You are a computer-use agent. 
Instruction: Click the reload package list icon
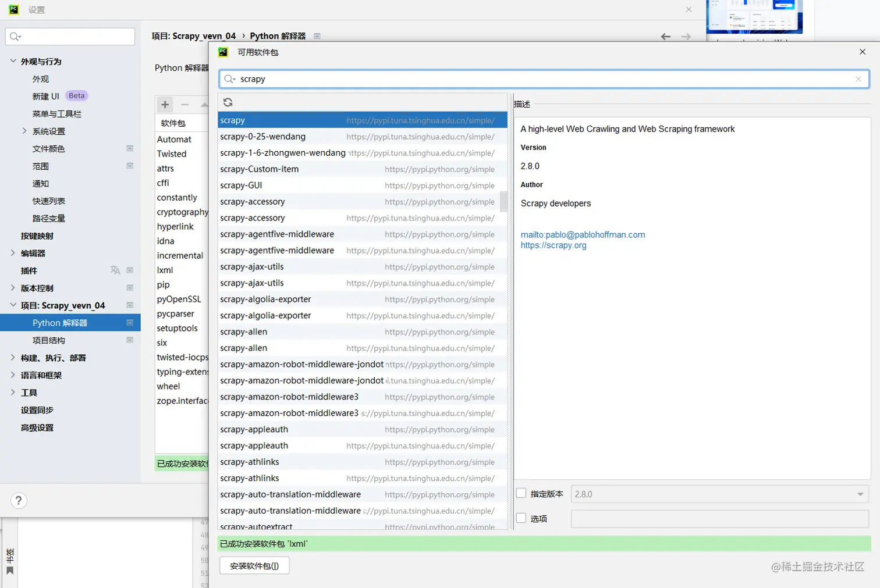pos(228,102)
